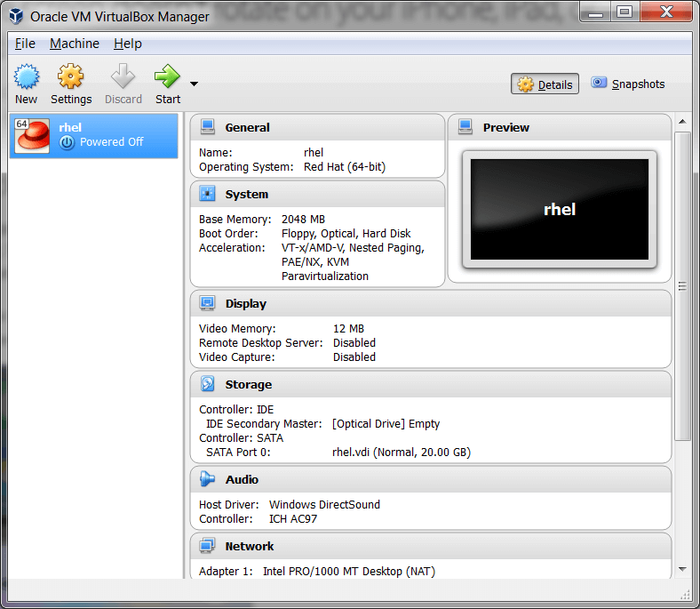
Task: Maximize the VirtualBox Manager window
Action: (x=624, y=12)
